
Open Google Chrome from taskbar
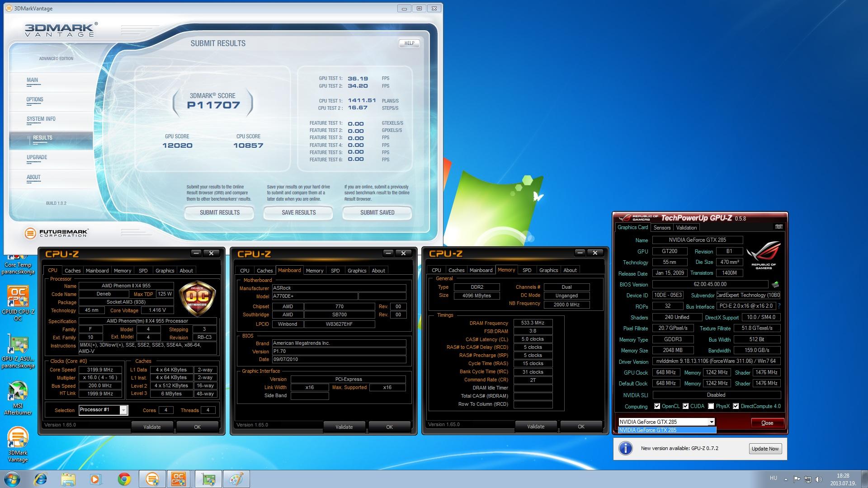pos(124,479)
